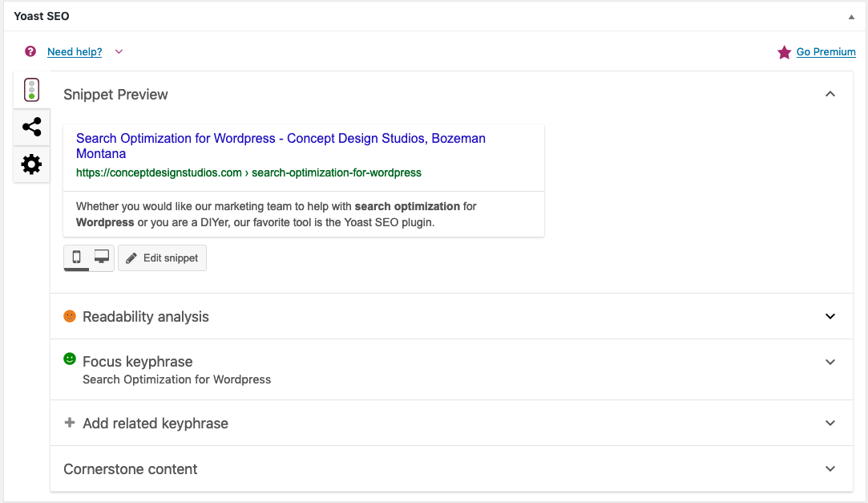Expand the Focus keyphrase section
Screen dimensions: 868x503
click(830, 362)
